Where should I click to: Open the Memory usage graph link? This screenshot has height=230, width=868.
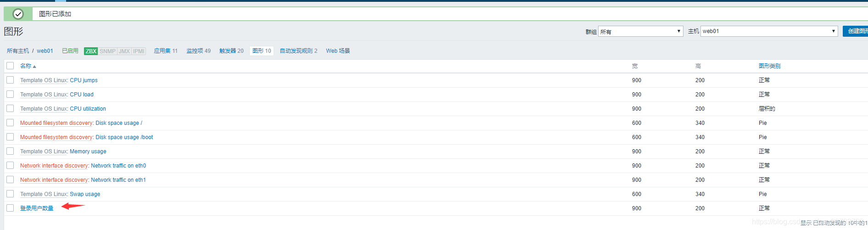[88, 151]
